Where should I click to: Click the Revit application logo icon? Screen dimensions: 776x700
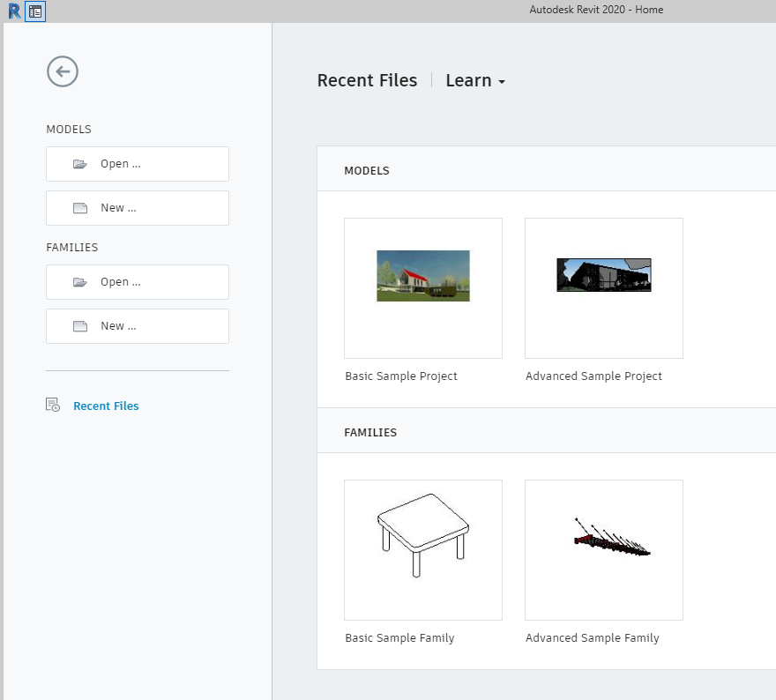[15, 11]
